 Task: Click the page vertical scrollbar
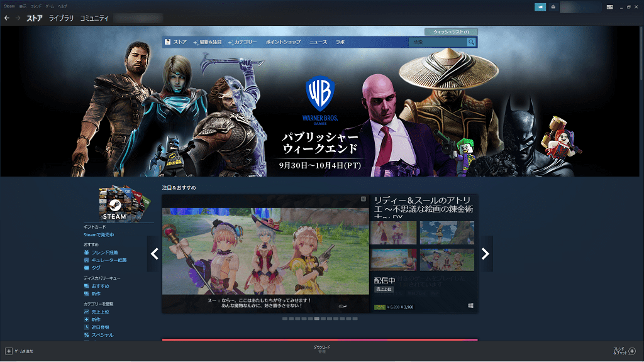click(641, 53)
